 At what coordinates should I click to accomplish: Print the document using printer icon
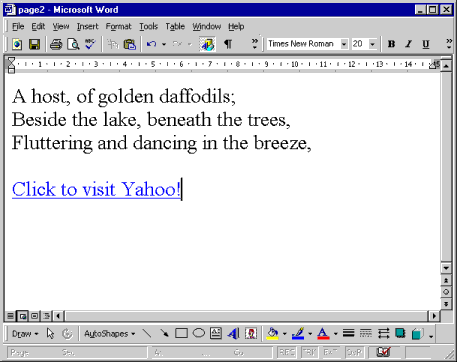(x=56, y=44)
